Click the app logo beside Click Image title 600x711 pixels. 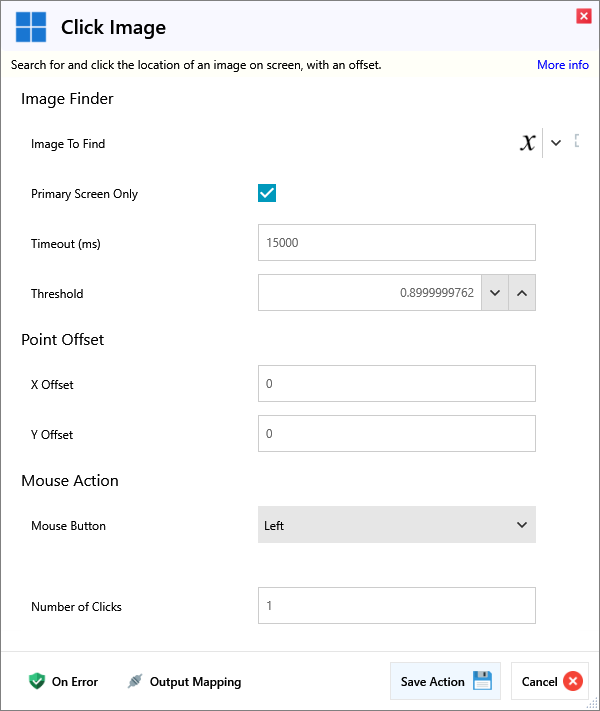pos(31,27)
